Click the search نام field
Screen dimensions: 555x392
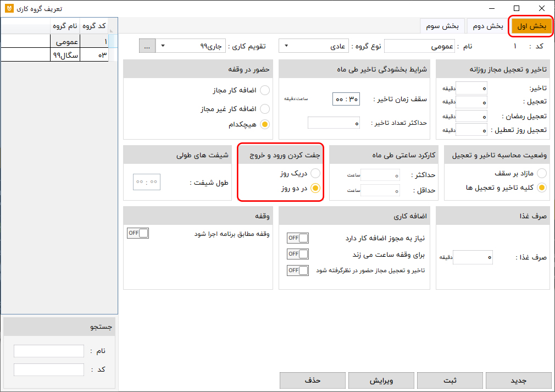[x=49, y=351]
